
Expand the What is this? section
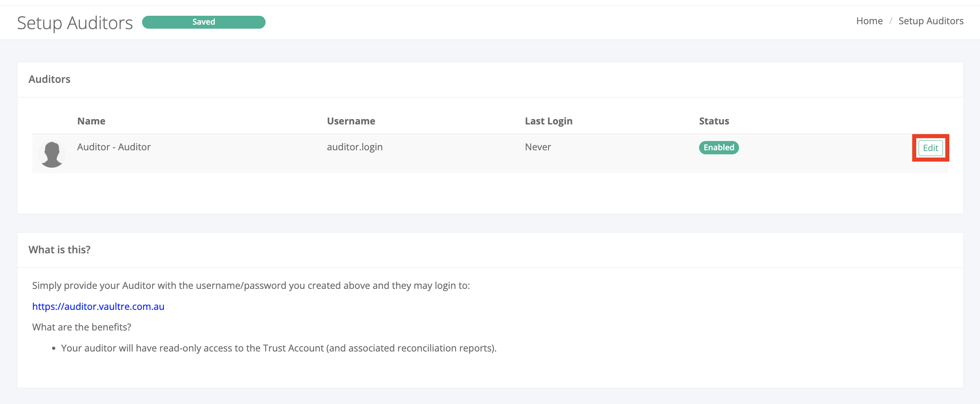coord(59,250)
